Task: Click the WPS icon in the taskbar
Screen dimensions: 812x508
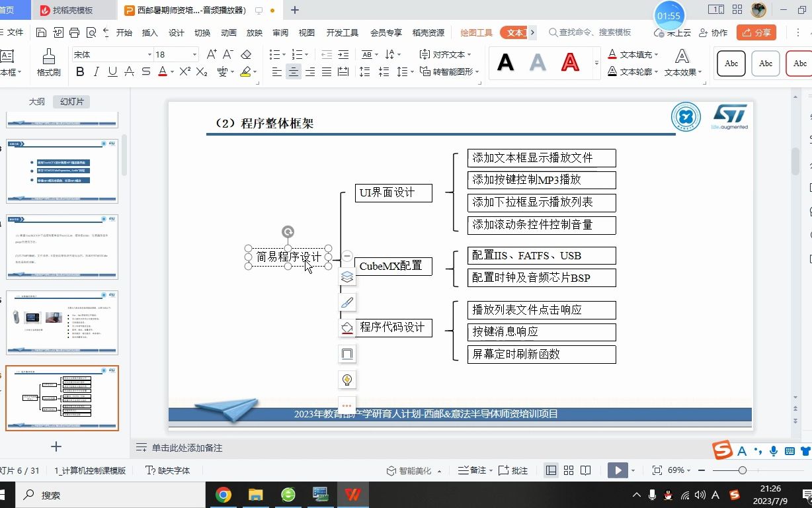Action: tap(353, 494)
